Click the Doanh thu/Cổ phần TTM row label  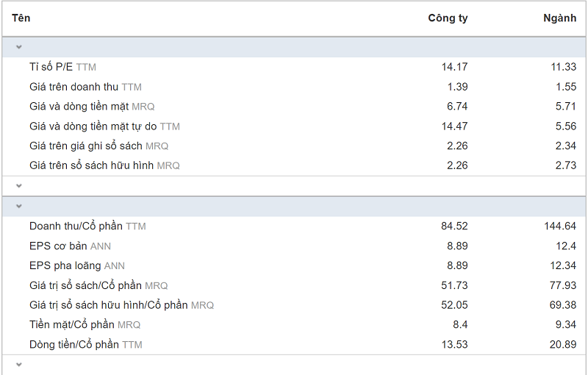[x=87, y=226]
